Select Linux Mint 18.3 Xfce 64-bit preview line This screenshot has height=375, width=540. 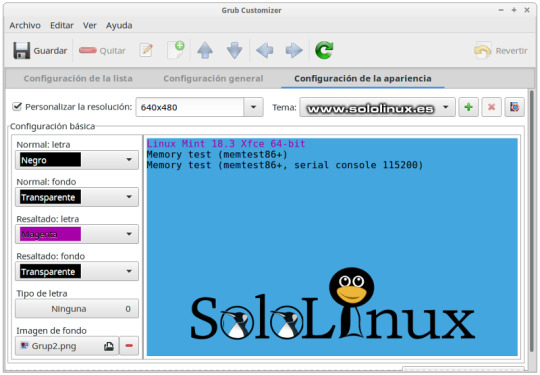pyautogui.click(x=226, y=144)
